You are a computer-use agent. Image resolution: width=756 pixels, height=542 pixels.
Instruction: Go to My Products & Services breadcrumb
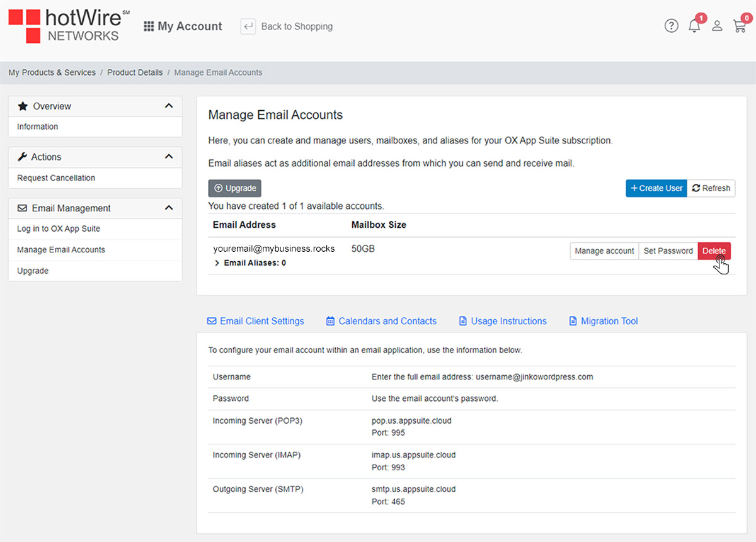(52, 72)
